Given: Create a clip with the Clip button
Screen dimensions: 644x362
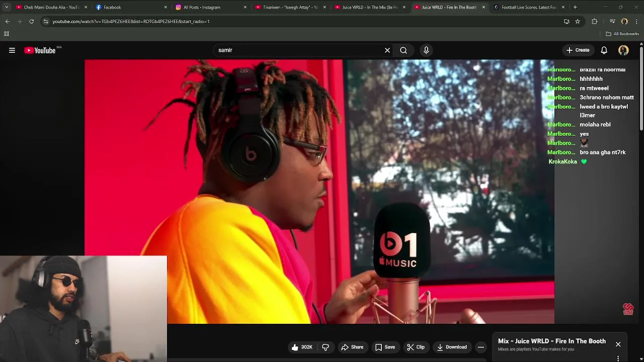Looking at the screenshot, I should 416,347.
